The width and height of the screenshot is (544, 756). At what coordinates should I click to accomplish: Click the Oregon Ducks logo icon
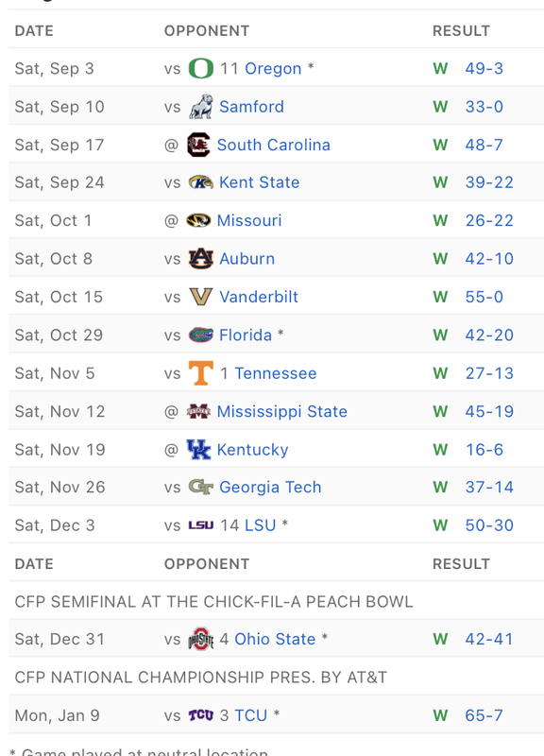tap(200, 68)
